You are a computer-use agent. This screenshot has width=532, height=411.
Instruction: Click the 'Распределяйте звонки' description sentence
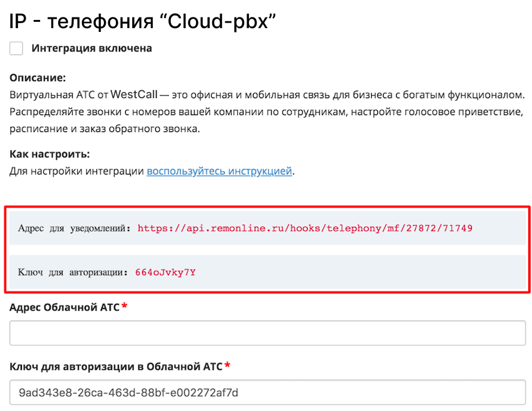(x=267, y=111)
